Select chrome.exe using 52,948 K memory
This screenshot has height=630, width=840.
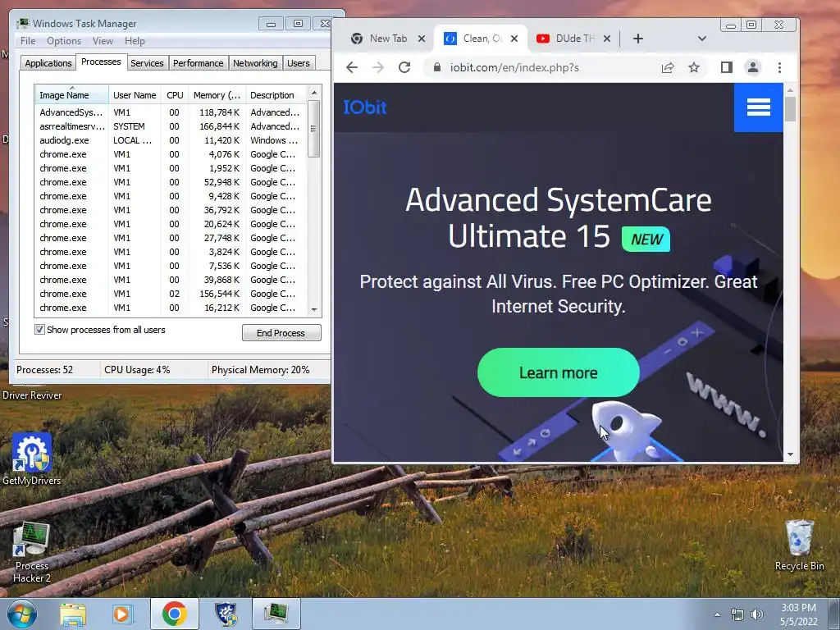(171, 182)
